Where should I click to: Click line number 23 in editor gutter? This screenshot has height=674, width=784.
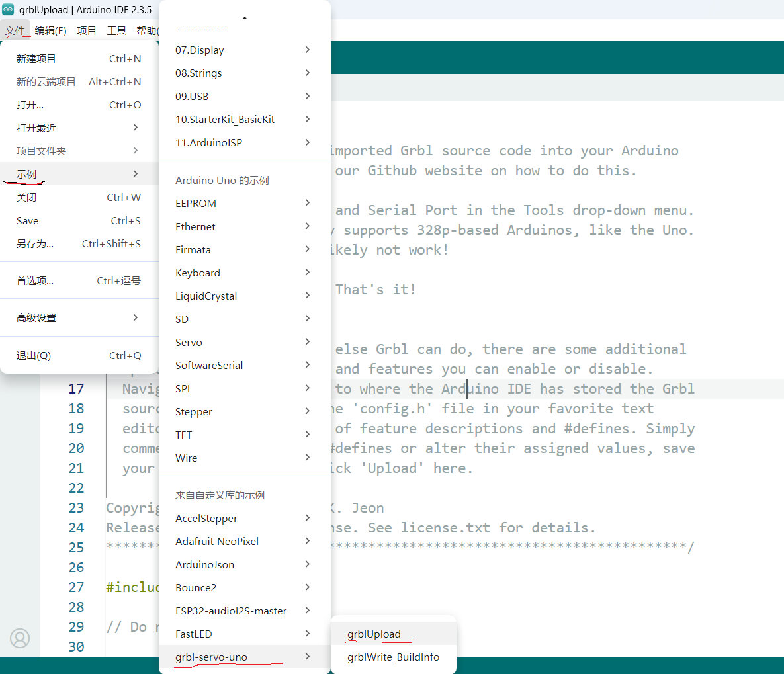76,508
